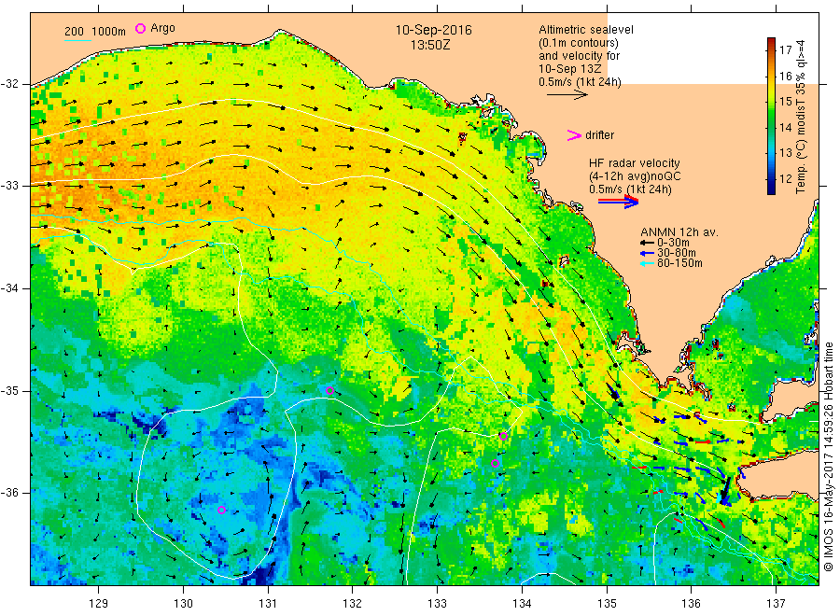Click the 131 longitude axis label
Screen dimensions: 840x616
[268, 604]
